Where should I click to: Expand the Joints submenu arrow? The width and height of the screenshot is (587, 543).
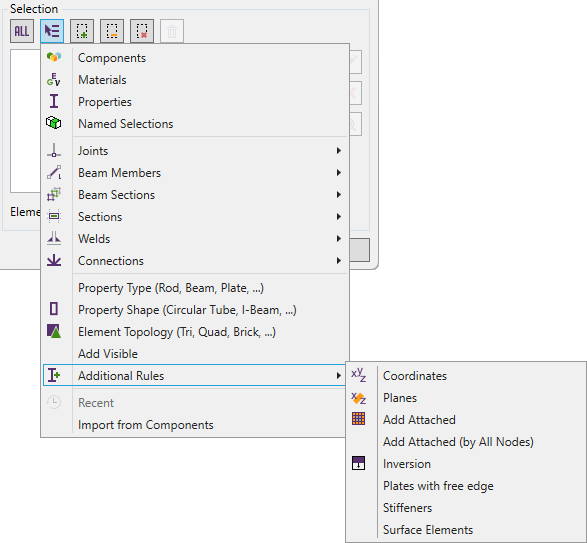pyautogui.click(x=338, y=151)
